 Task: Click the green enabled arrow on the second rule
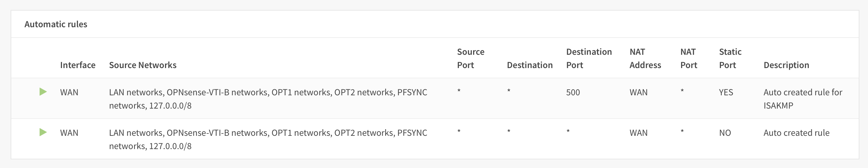click(x=43, y=132)
